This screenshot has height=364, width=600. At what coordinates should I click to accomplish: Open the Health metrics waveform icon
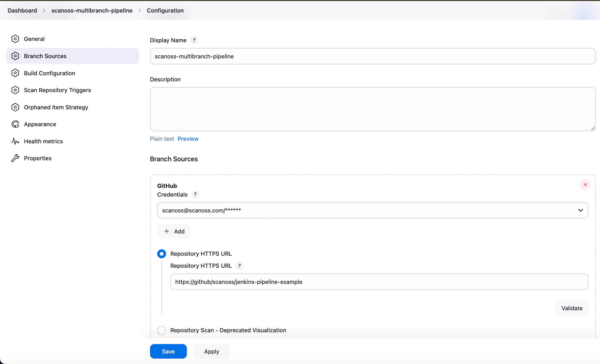tap(15, 141)
